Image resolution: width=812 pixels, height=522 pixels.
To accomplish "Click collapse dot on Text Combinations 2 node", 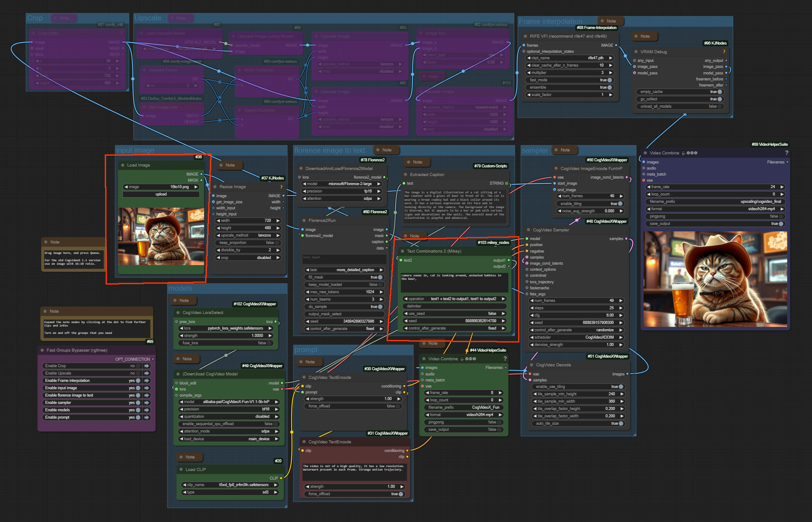I will (403, 251).
